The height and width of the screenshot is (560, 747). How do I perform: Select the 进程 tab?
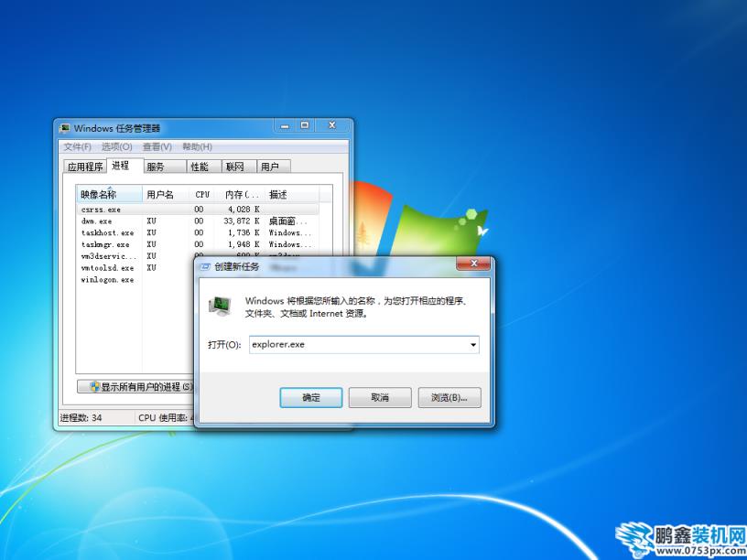click(124, 166)
